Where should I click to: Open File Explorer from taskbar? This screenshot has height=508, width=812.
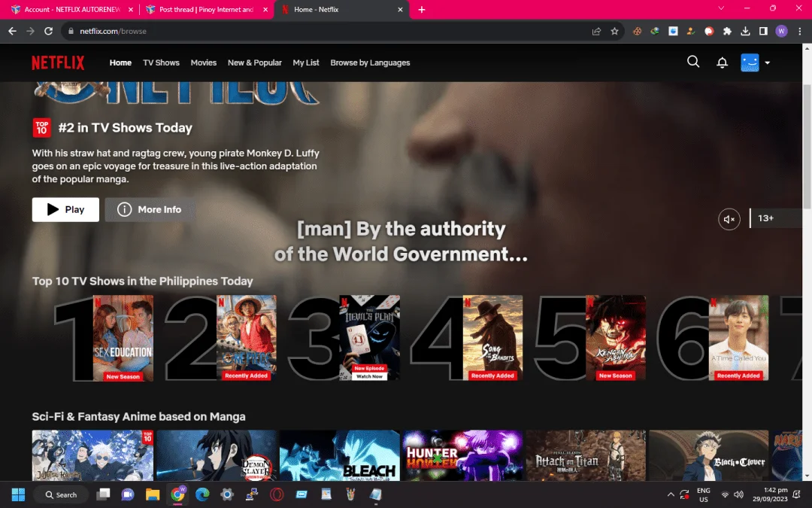pyautogui.click(x=152, y=494)
